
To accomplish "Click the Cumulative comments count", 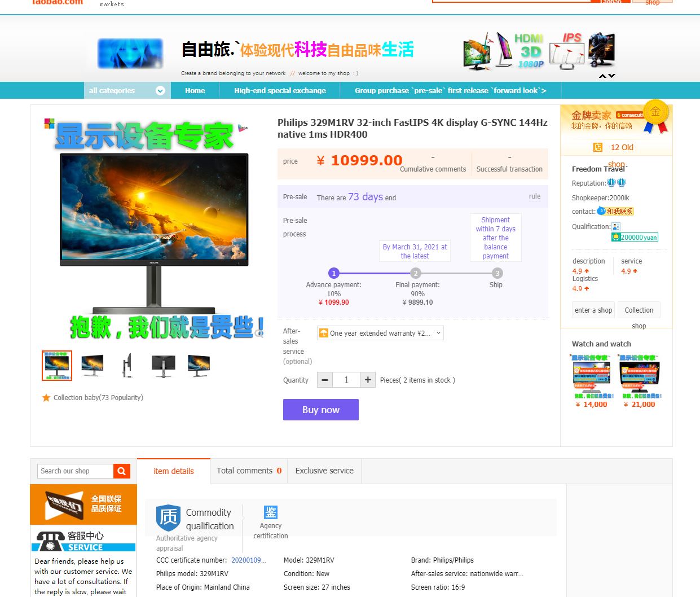I will click(x=433, y=157).
